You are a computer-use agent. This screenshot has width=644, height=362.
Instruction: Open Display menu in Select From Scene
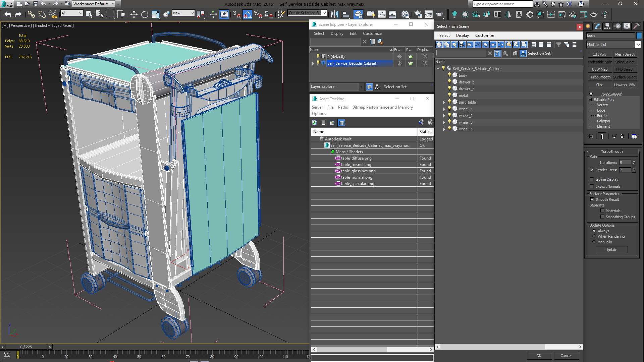click(x=462, y=36)
